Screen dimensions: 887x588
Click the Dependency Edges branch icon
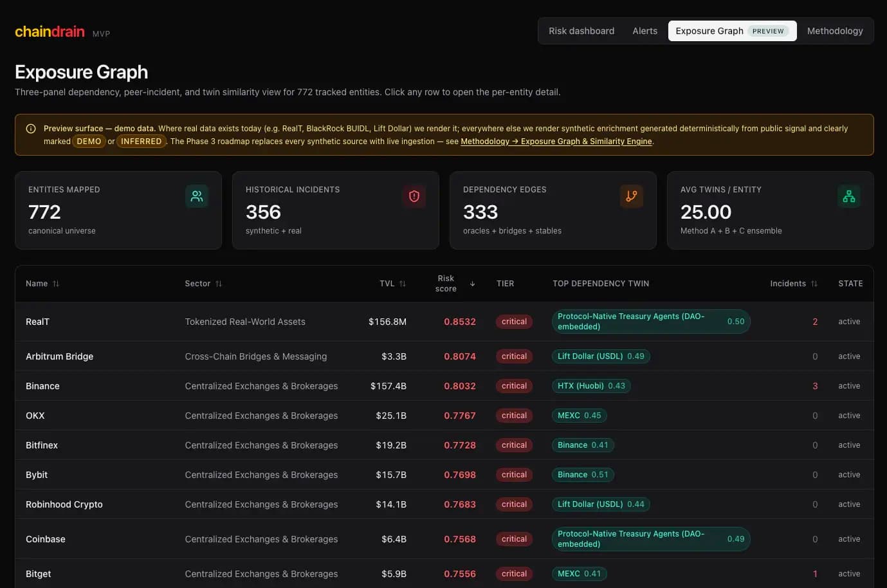[x=632, y=196]
